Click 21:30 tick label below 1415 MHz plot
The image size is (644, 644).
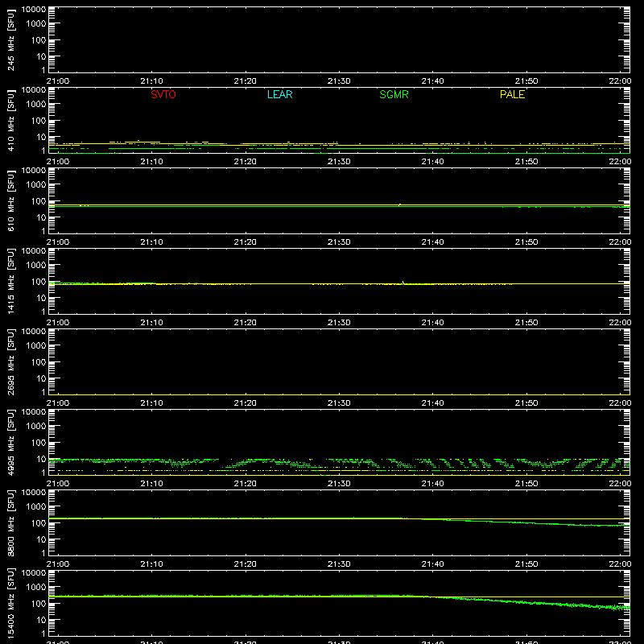[339, 323]
